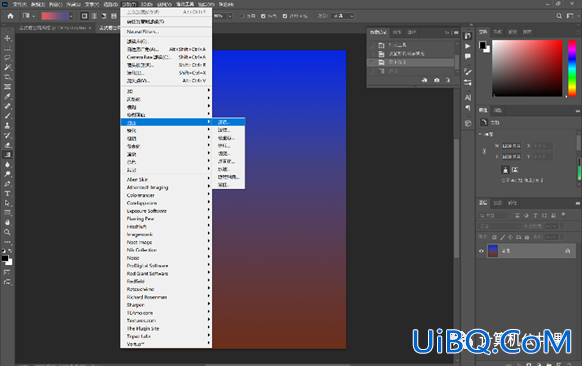582x366 pixels.
Task: Open the Actions panel play icon
Action: click(x=468, y=46)
